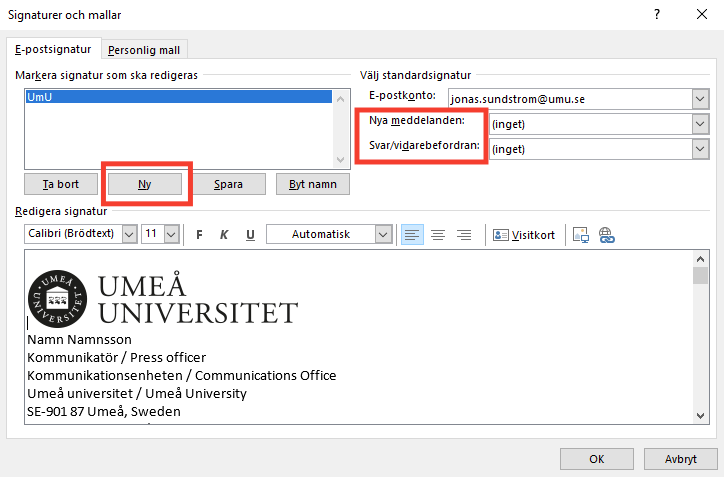
Task: Confirm the dialog with OK
Action: point(597,459)
